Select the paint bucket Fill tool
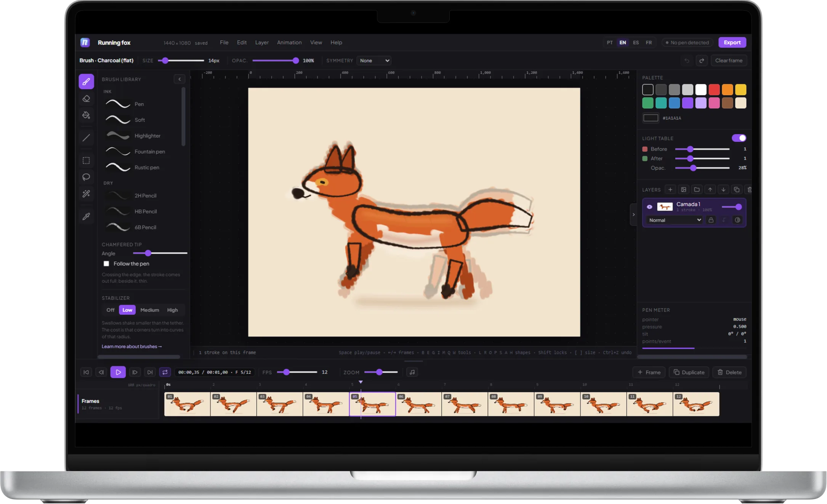The image size is (827, 504). click(87, 115)
